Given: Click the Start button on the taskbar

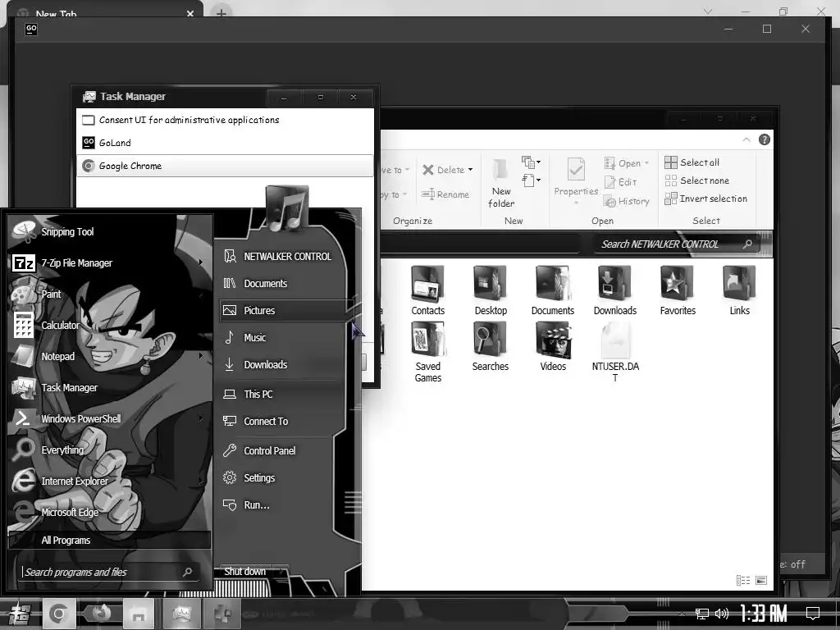Looking at the screenshot, I should click(x=20, y=614).
